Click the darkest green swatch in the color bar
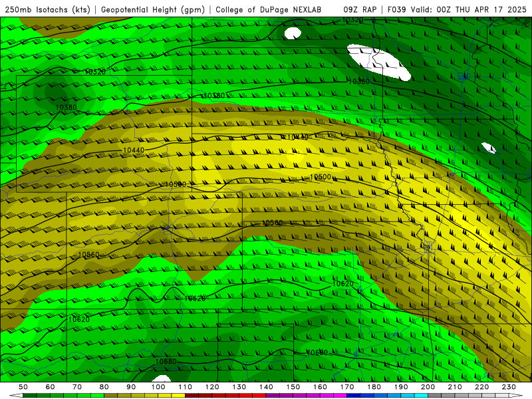 30,396
